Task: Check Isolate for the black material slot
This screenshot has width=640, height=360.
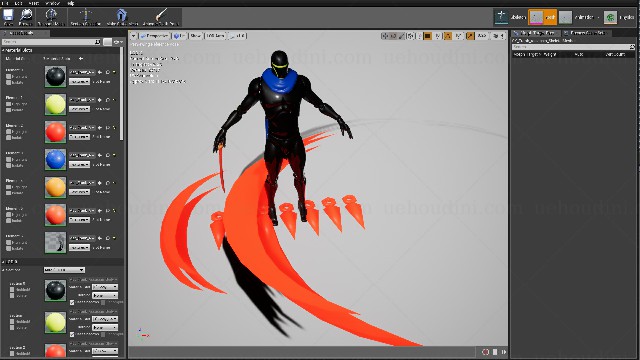Action: point(8,82)
